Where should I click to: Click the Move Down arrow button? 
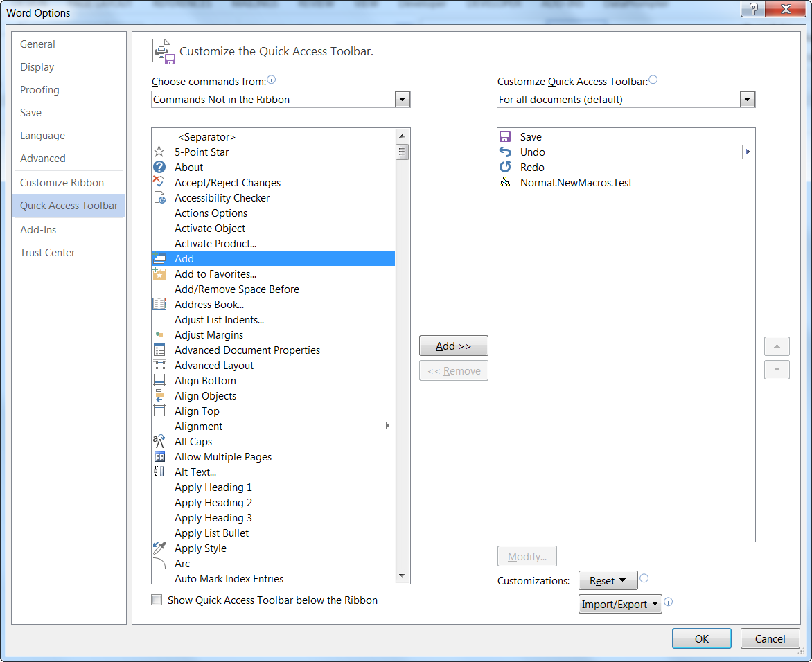point(777,370)
